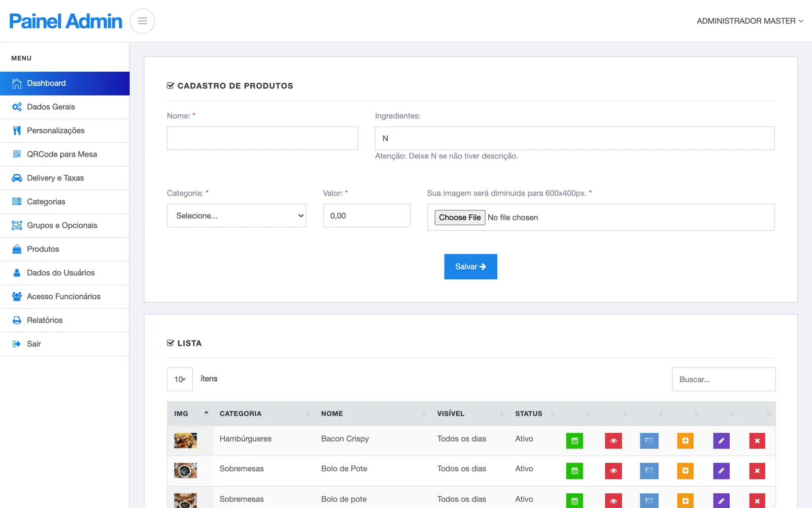Click the Valor field showing 0,00
The image size is (812, 508).
click(366, 216)
